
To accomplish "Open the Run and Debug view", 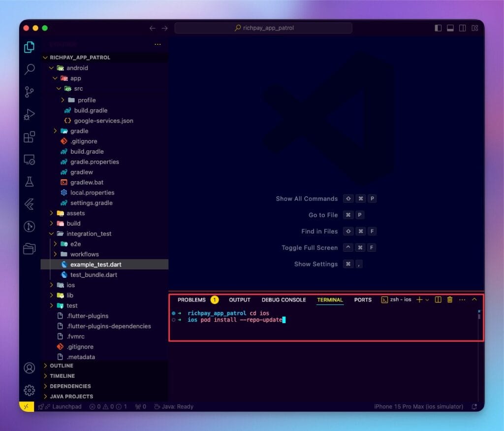I will (29, 114).
